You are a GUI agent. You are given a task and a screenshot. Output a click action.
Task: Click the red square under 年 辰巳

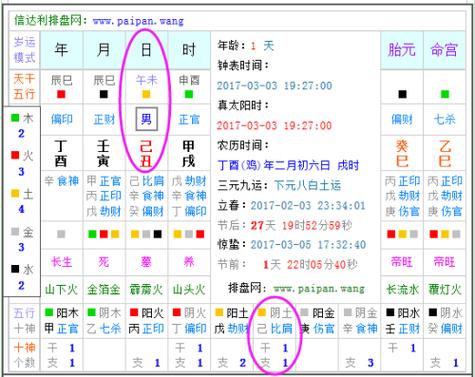[61, 94]
